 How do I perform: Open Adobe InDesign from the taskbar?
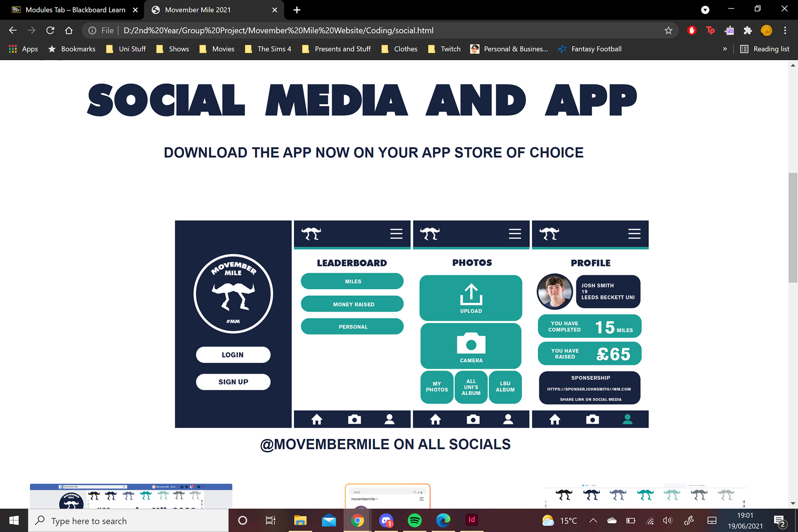(x=472, y=520)
